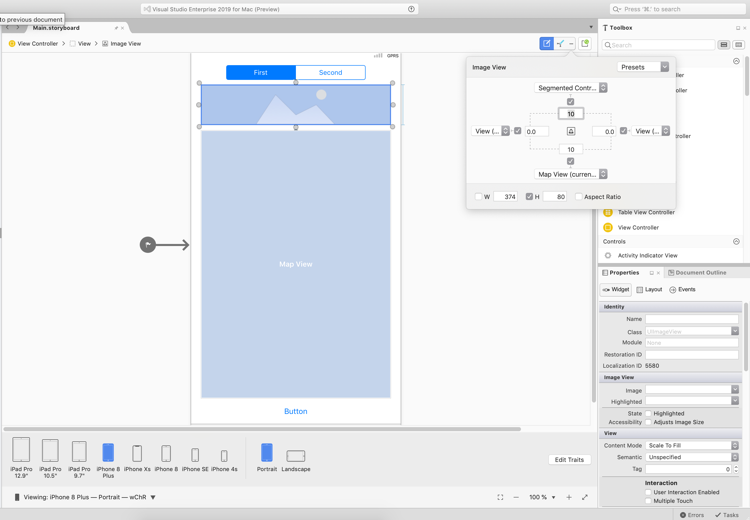Toggle the Width constraint checkbox
The height and width of the screenshot is (520, 750).
coord(479,197)
